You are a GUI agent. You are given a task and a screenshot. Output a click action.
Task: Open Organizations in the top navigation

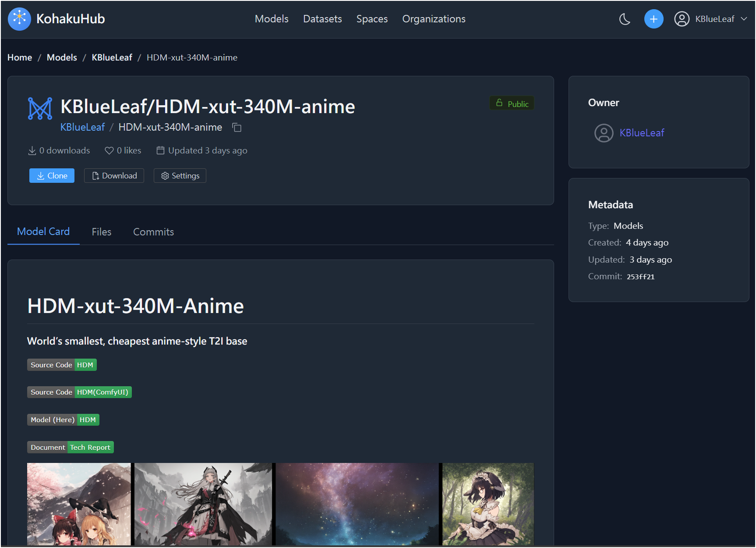434,19
